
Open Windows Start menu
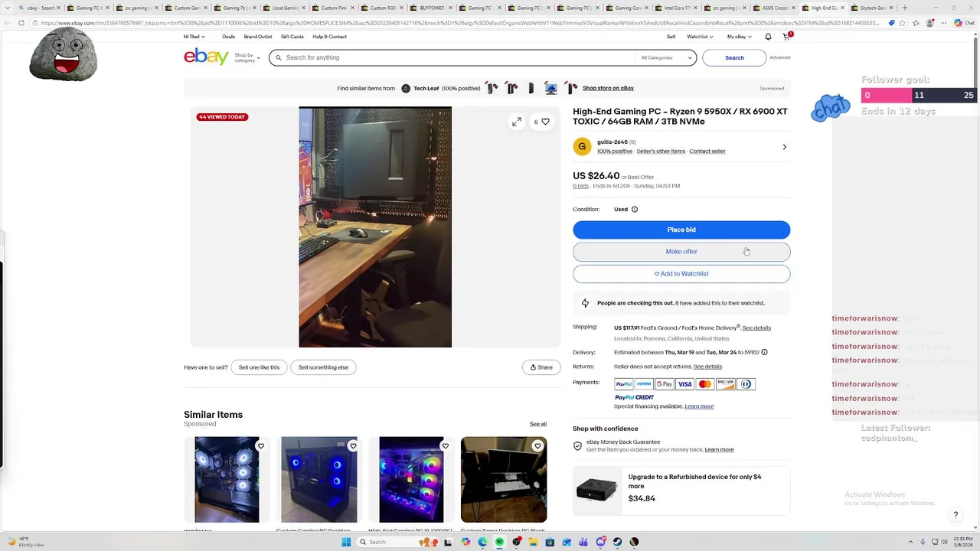coord(346,542)
